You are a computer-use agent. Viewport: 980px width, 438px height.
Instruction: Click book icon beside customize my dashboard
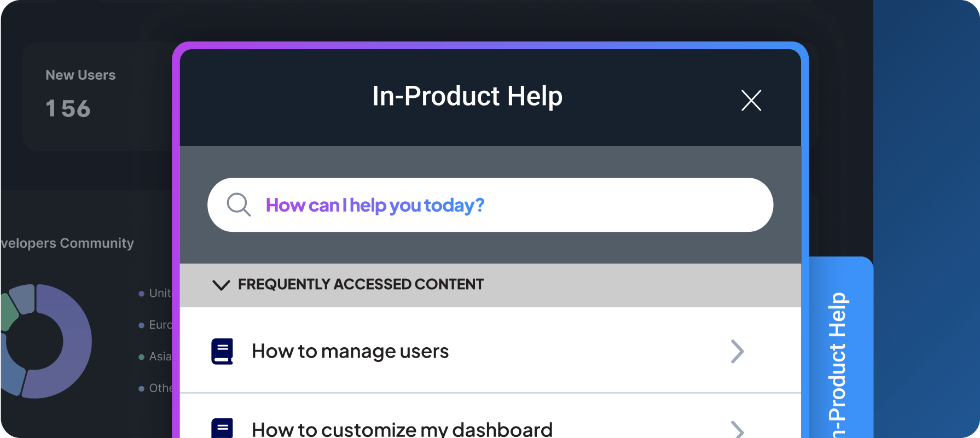(222, 429)
